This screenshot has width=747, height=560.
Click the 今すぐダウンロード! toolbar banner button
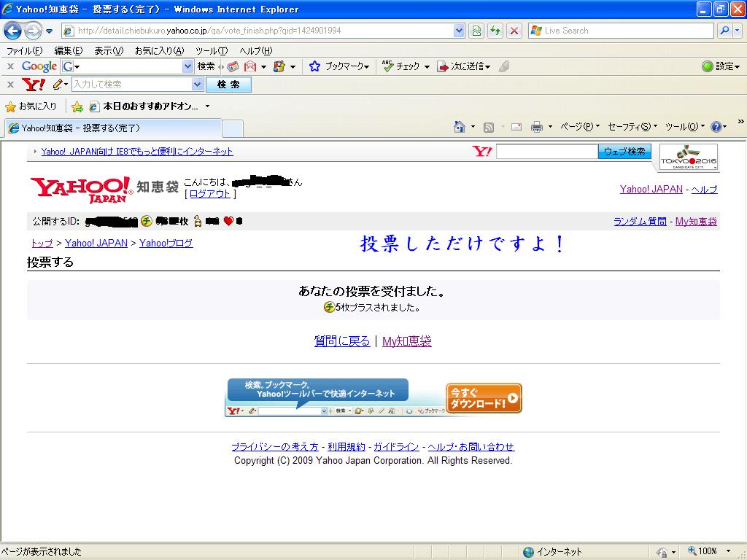[x=484, y=398]
